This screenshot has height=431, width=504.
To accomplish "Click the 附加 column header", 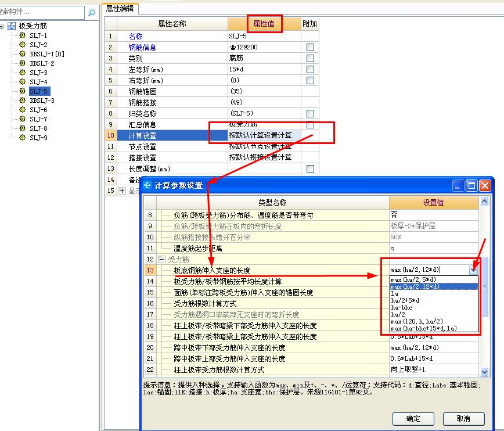I will [x=310, y=23].
